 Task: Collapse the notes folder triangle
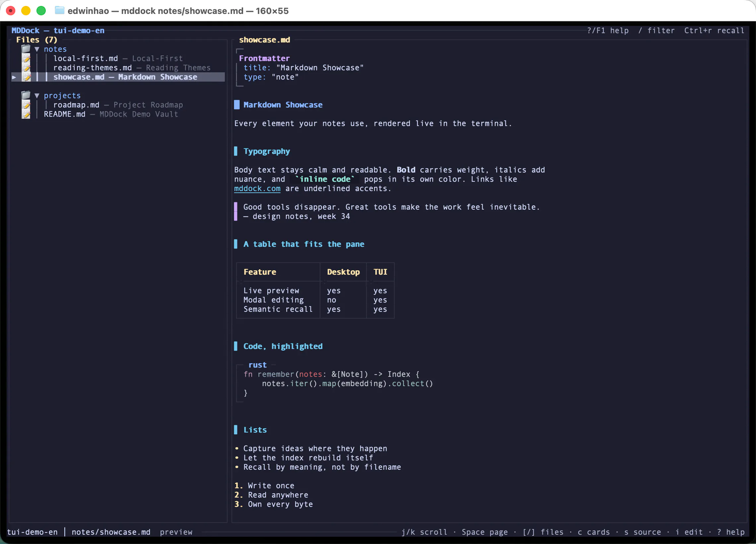pos(37,49)
